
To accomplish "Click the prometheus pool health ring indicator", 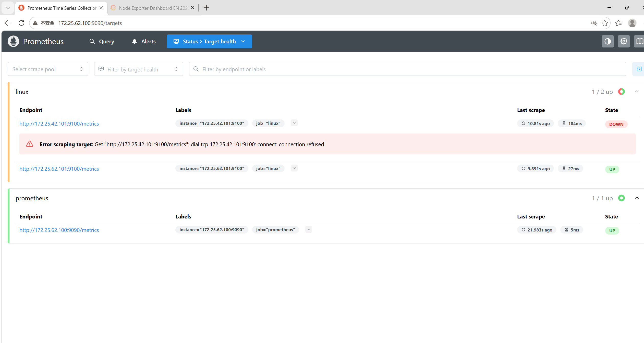I will pyautogui.click(x=622, y=198).
